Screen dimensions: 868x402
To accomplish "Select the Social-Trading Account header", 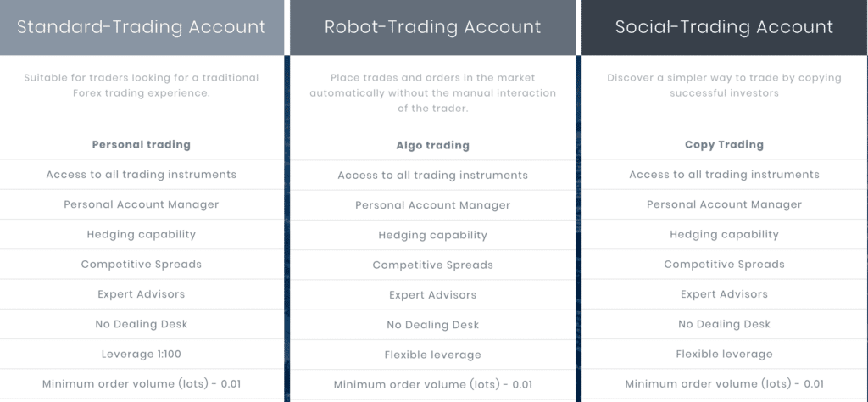I will pos(724,27).
